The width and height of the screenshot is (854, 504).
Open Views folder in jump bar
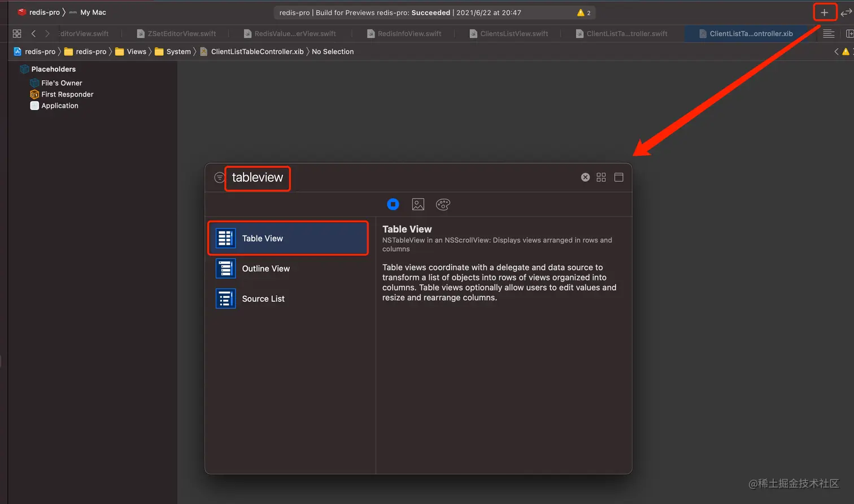coord(130,52)
